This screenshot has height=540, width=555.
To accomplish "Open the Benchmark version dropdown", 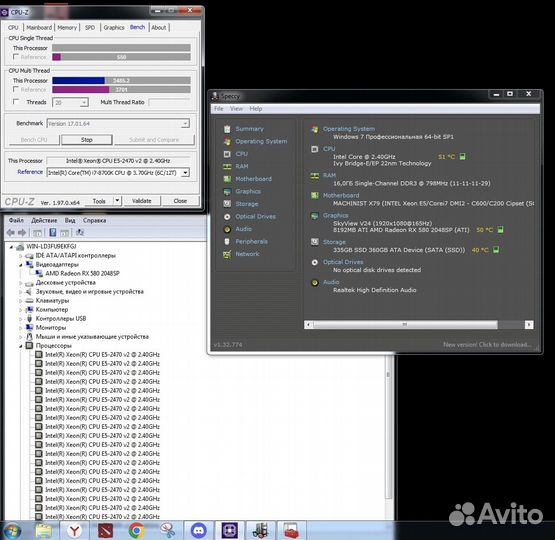I will coord(185,124).
